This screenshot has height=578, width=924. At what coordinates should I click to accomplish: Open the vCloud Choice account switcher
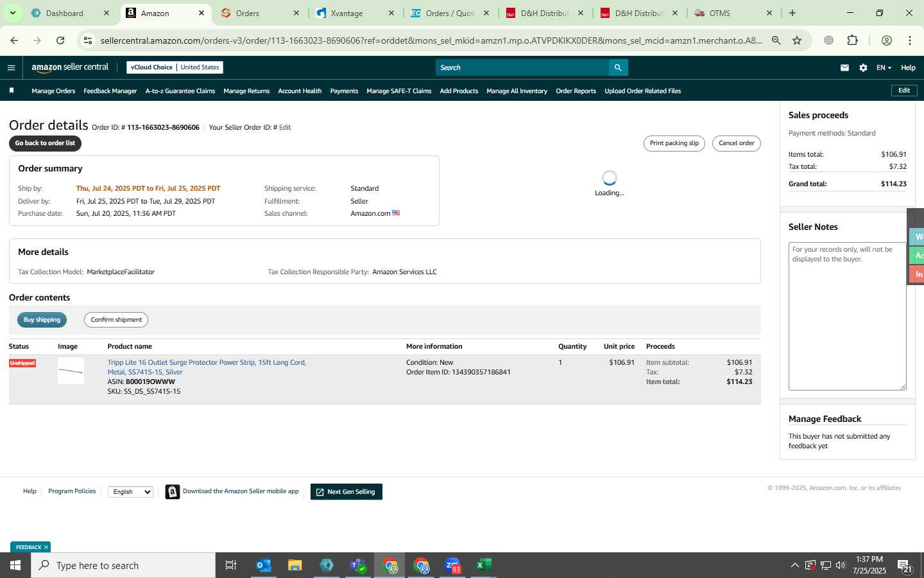point(175,67)
